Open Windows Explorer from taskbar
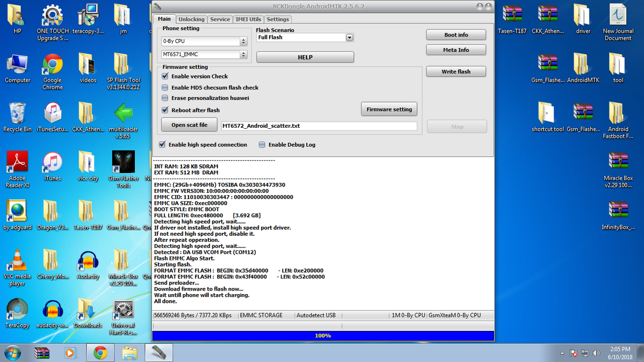 (x=129, y=352)
